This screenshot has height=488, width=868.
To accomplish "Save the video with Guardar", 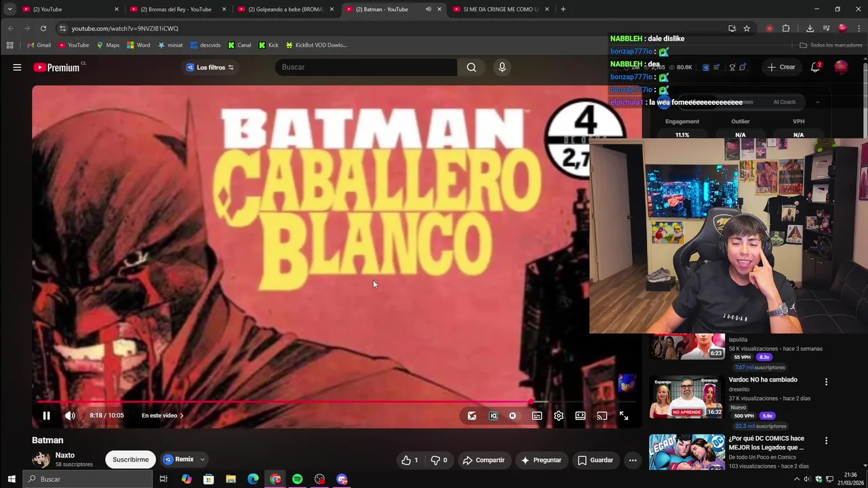I will (x=595, y=460).
